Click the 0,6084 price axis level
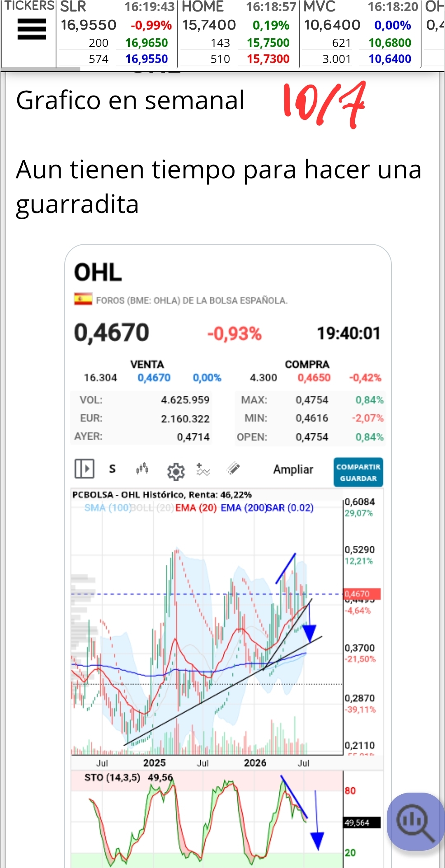The width and height of the screenshot is (445, 868). pos(360,502)
